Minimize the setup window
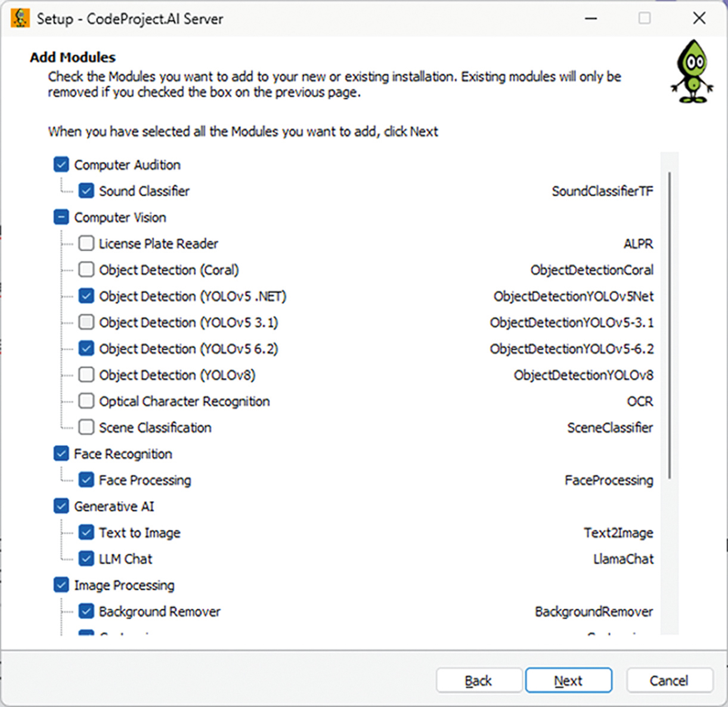Screen dimensions: 728x707 tap(591, 18)
